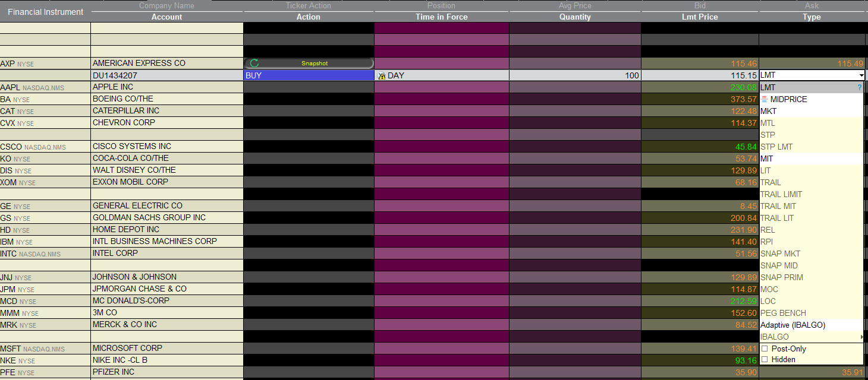Click the AXP bid price 115.46
The height and width of the screenshot is (380, 868).
click(x=744, y=64)
